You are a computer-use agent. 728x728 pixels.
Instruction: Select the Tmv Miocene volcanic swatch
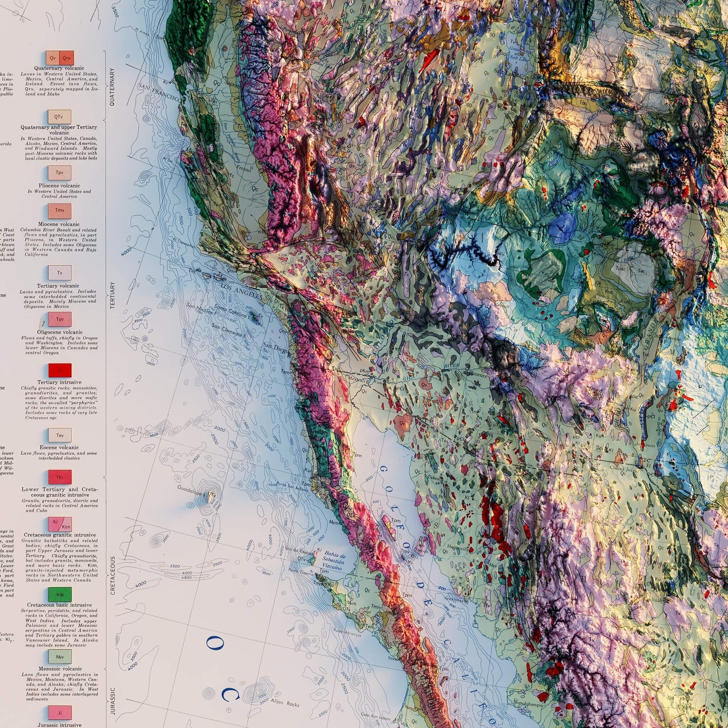tap(59, 212)
